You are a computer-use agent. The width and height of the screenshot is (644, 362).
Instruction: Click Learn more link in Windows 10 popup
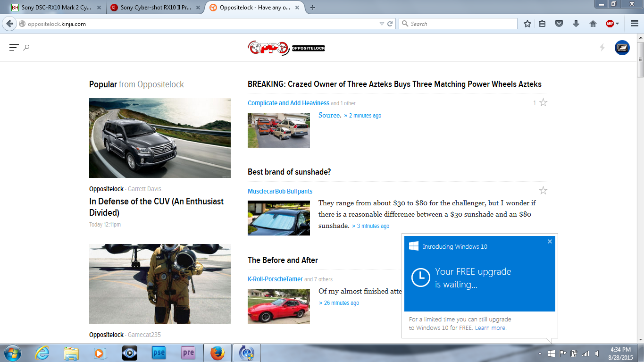491,328
